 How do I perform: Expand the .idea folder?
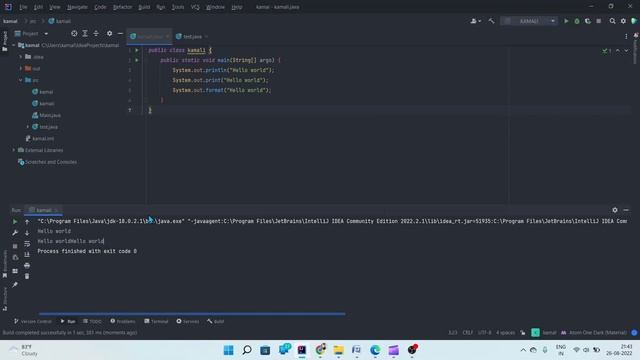(x=21, y=57)
